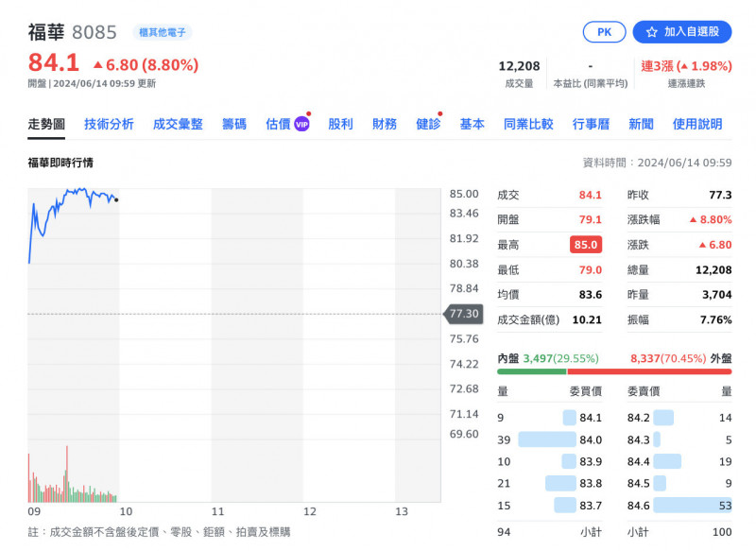Click the stock name 福華

coord(45,32)
